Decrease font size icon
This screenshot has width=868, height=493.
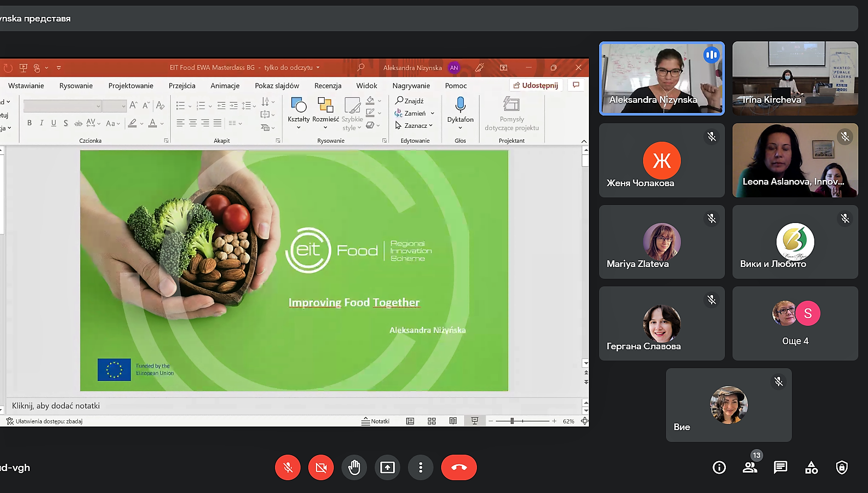146,105
